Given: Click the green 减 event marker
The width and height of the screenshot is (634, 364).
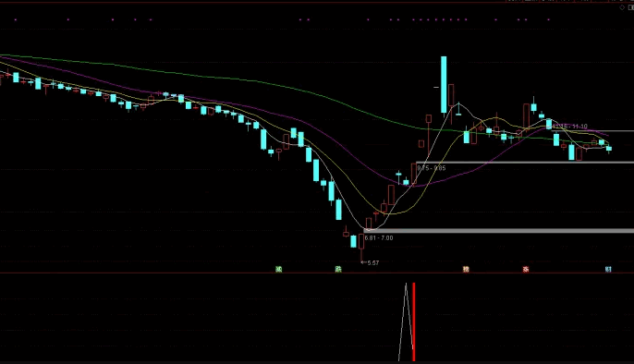Looking at the screenshot, I should 278,269.
